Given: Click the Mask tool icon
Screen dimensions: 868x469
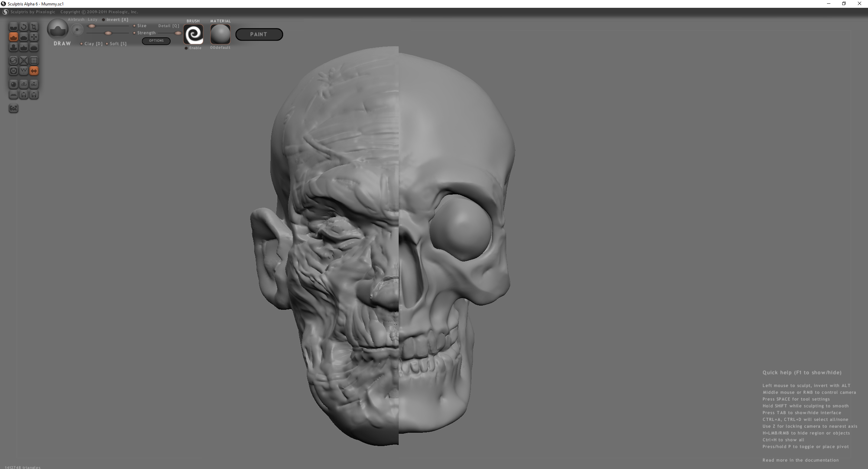Looking at the screenshot, I should (x=13, y=71).
